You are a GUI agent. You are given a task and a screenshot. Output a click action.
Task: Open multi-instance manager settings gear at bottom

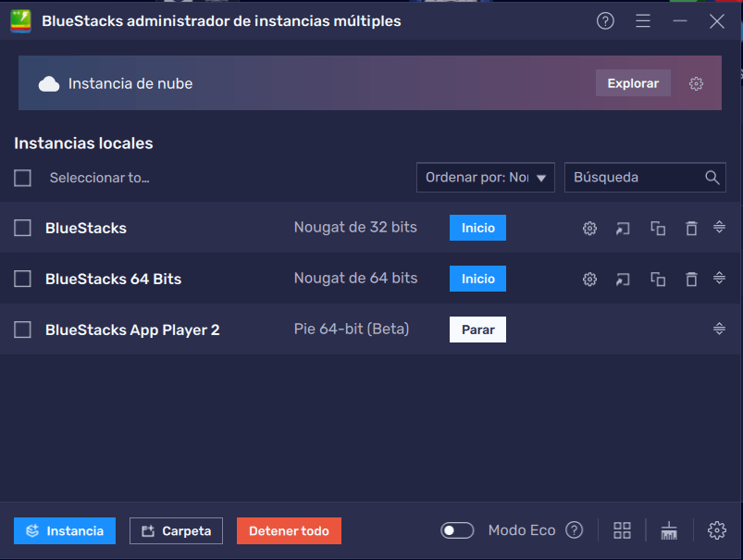point(716,530)
